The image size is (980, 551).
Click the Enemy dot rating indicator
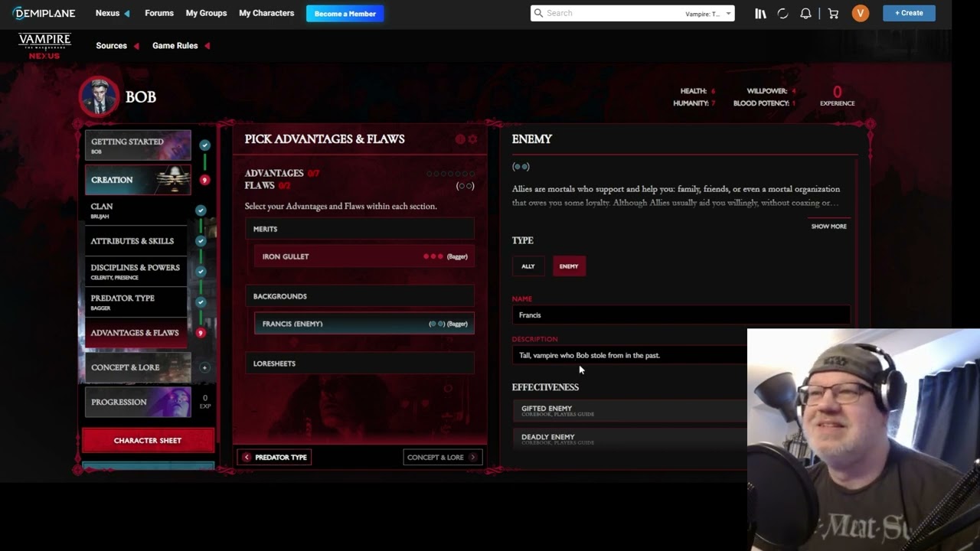(521, 166)
